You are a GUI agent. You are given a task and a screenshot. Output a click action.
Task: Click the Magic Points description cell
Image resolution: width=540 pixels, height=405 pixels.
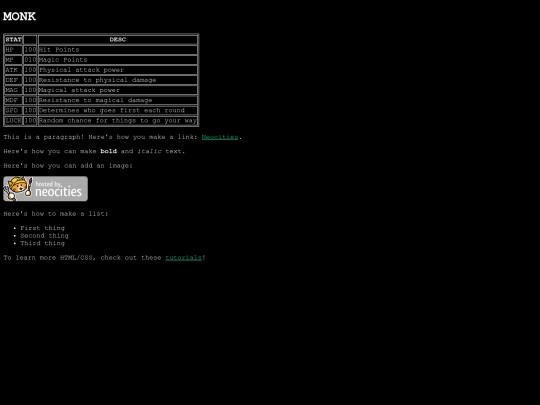tap(118, 60)
